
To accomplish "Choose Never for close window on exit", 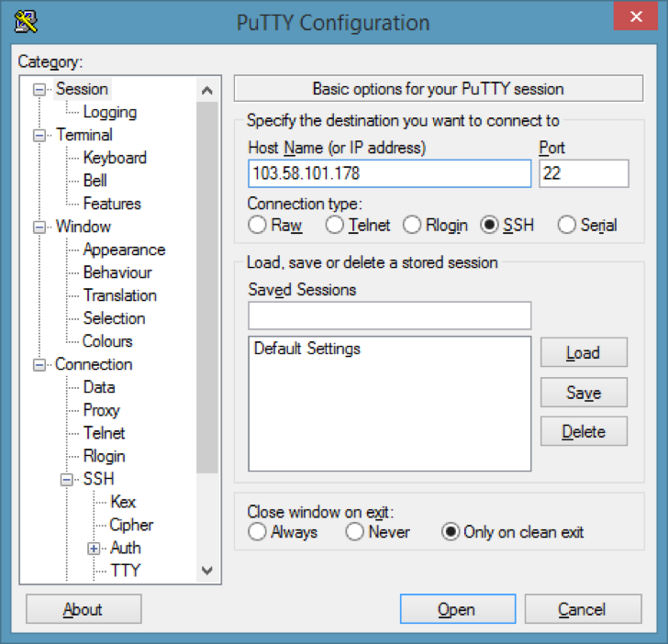I will coord(354,531).
